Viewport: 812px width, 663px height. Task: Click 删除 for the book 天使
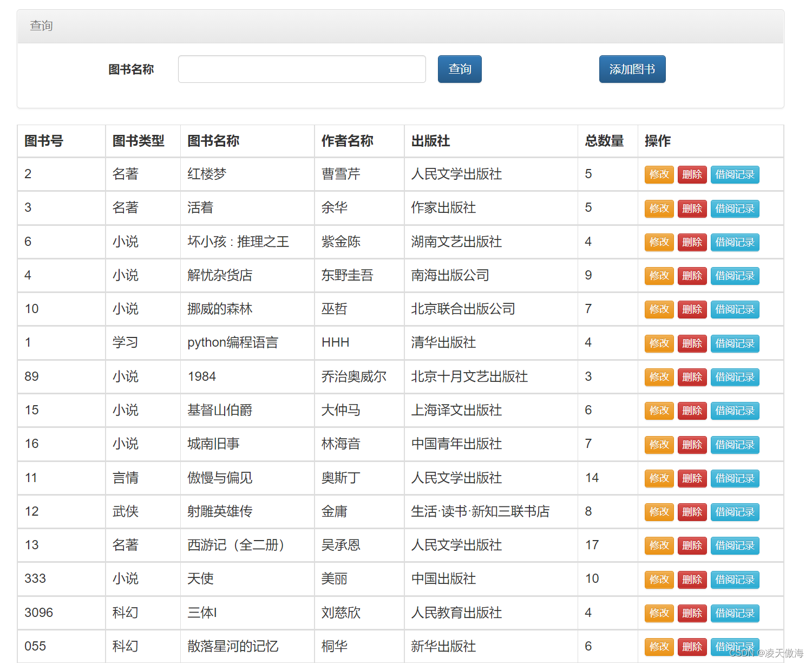pyautogui.click(x=692, y=580)
